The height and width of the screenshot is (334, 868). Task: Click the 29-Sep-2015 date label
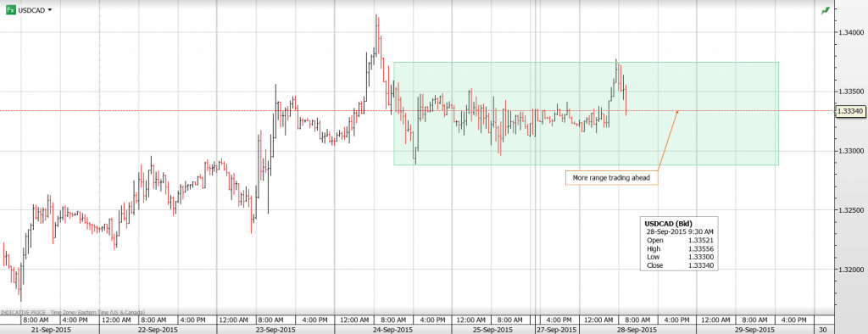755,330
